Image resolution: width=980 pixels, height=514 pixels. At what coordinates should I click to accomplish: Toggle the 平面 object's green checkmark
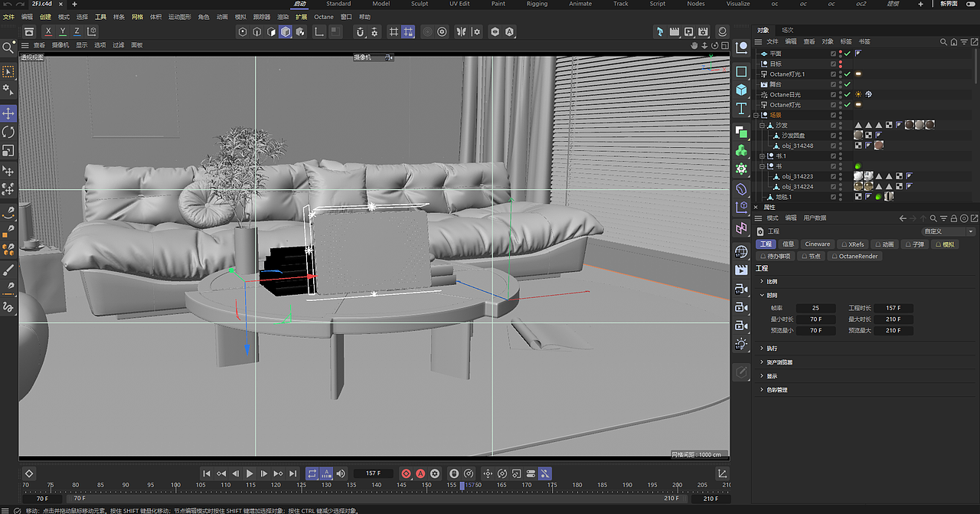click(847, 54)
